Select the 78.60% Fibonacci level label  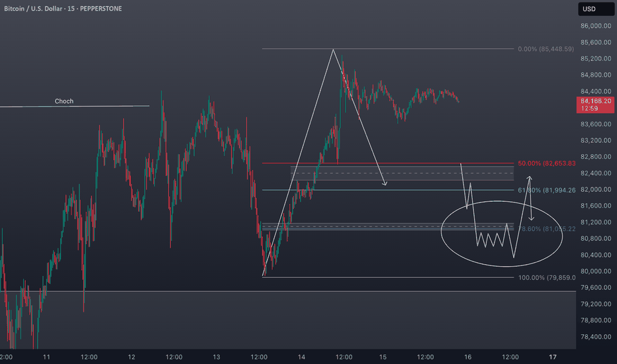point(547,228)
